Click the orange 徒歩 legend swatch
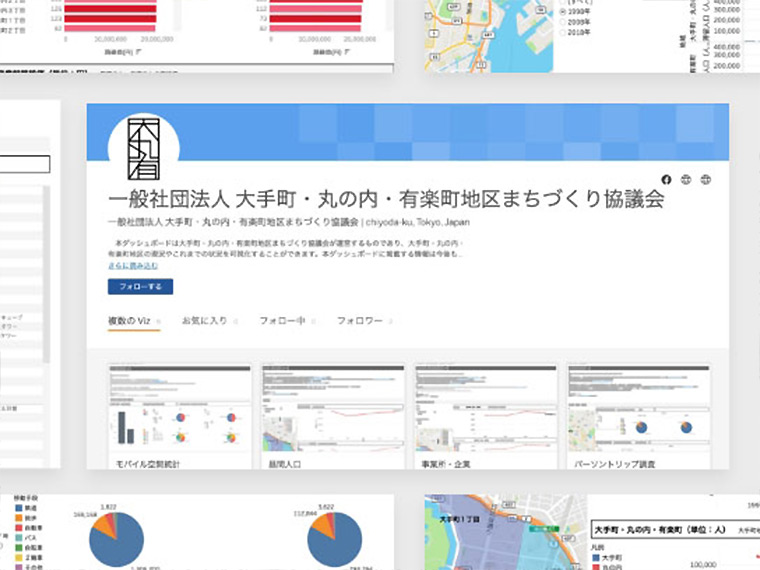Image resolution: width=760 pixels, height=570 pixels. pyautogui.click(x=19, y=518)
